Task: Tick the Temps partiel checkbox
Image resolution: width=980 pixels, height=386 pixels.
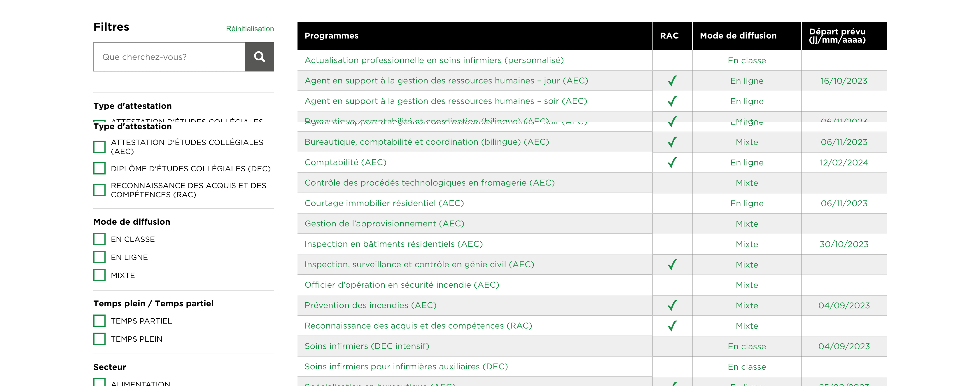Action: tap(99, 321)
